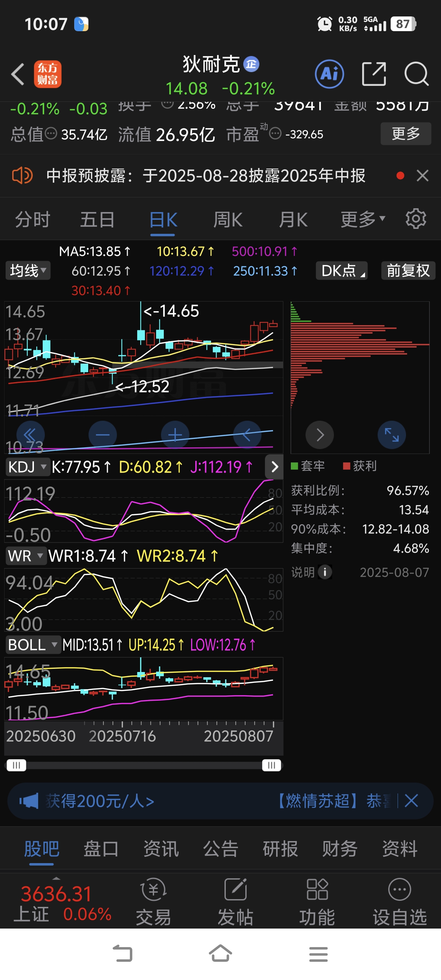Open the 中报预披露 announcement text
The image size is (441, 980).
206,176
